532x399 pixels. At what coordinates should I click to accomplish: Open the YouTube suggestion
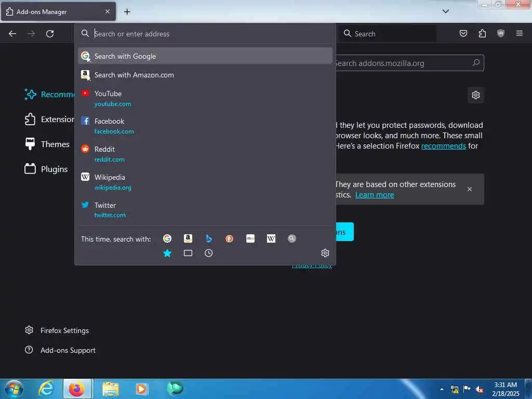(x=205, y=98)
